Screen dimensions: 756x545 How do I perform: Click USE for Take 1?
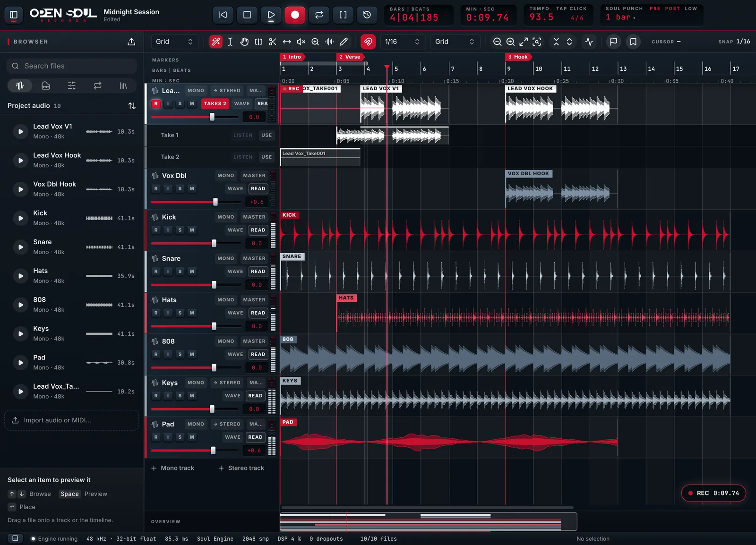[x=266, y=135]
